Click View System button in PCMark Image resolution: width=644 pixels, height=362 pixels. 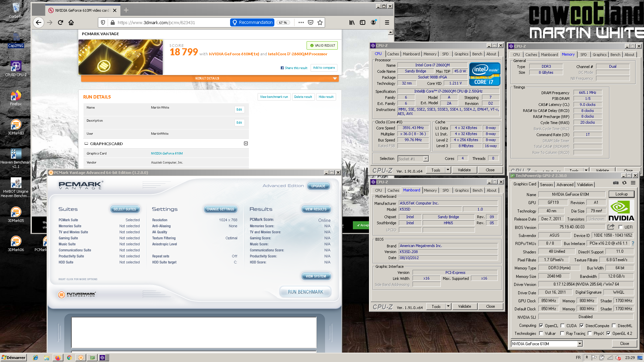click(x=316, y=276)
